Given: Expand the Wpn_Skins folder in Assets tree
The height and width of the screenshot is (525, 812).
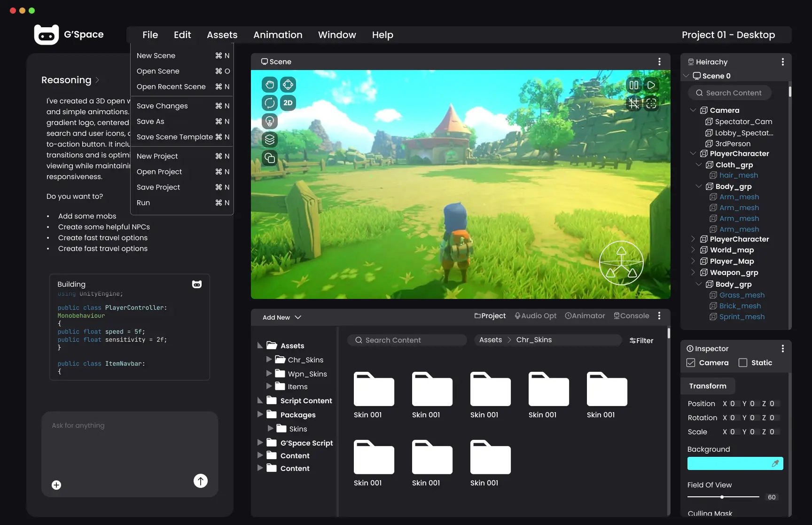Looking at the screenshot, I should [269, 373].
